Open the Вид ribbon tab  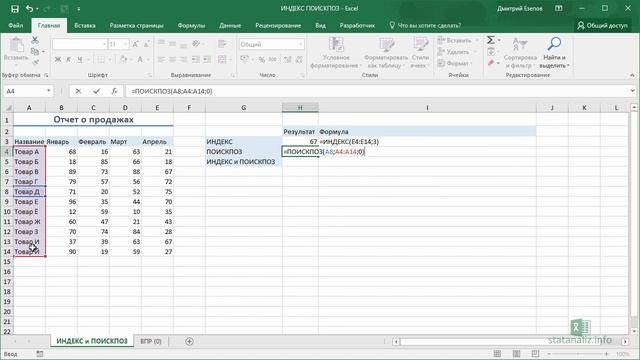pos(320,25)
